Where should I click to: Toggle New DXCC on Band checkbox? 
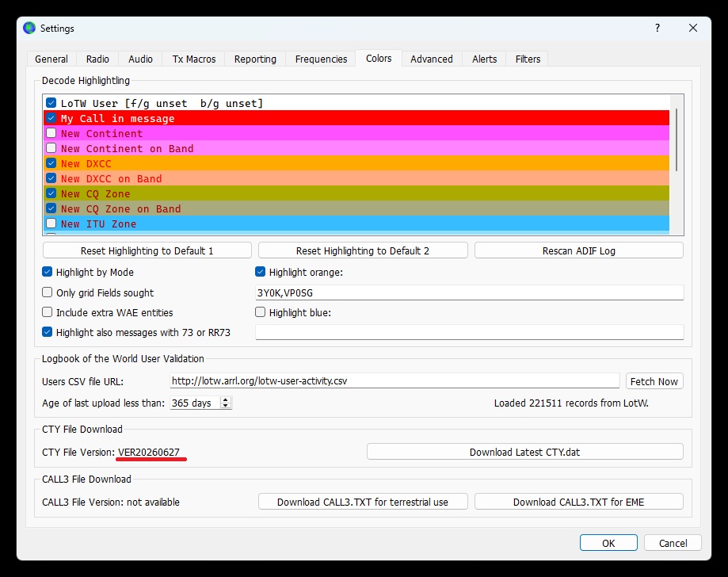click(51, 178)
